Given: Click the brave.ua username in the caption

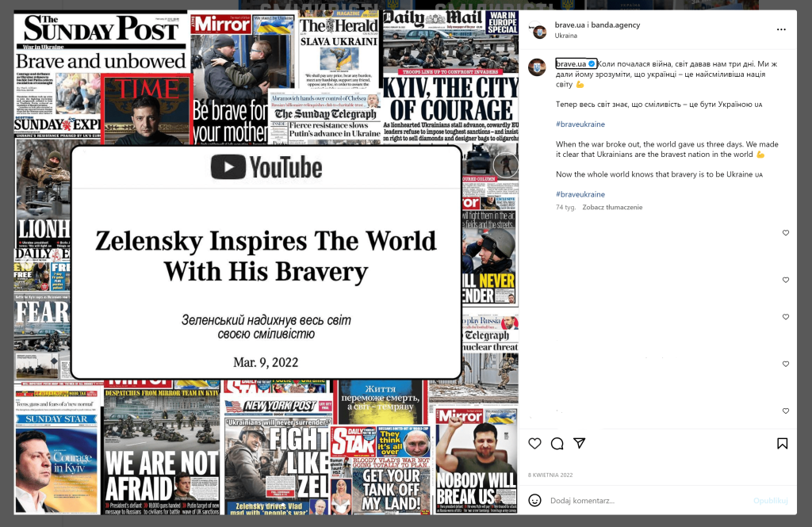Looking at the screenshot, I should coord(571,63).
